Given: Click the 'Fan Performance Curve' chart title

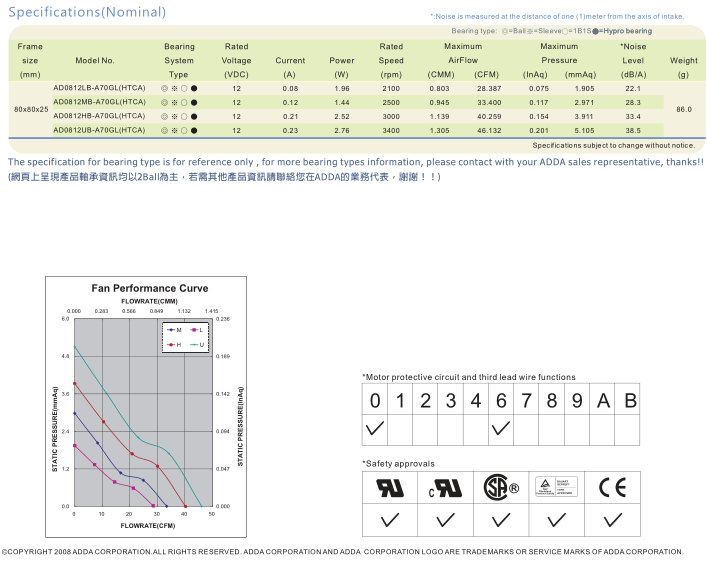Looking at the screenshot, I should 150,288.
